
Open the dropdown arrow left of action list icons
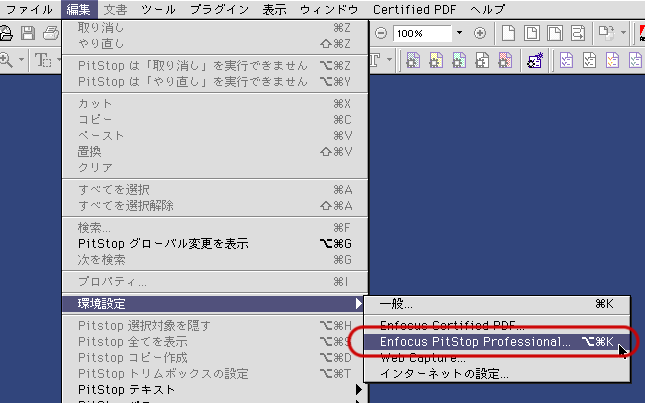click(389, 60)
